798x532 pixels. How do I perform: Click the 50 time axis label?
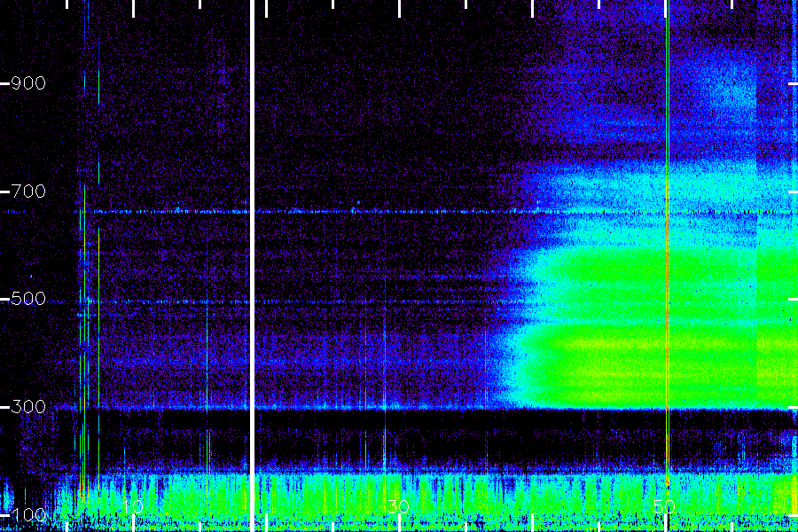coord(664,506)
